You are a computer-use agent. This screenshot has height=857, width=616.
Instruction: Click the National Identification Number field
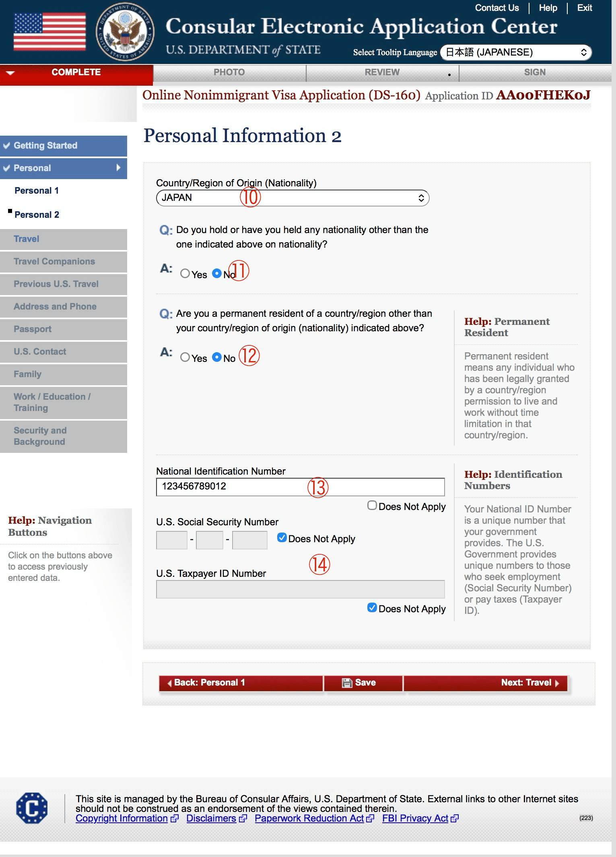click(301, 487)
